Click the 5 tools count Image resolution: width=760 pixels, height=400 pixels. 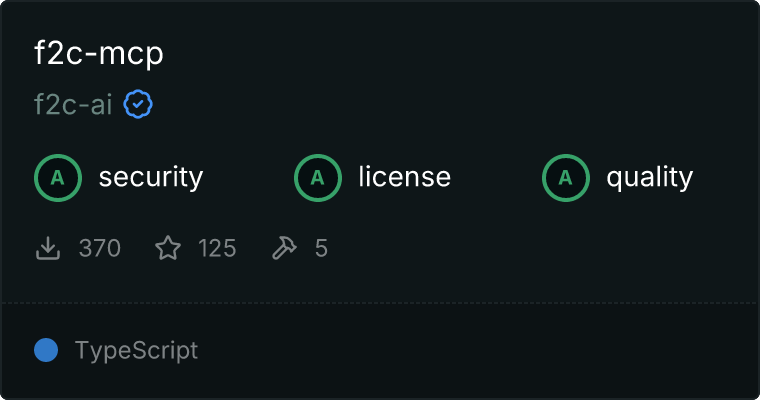(x=321, y=248)
